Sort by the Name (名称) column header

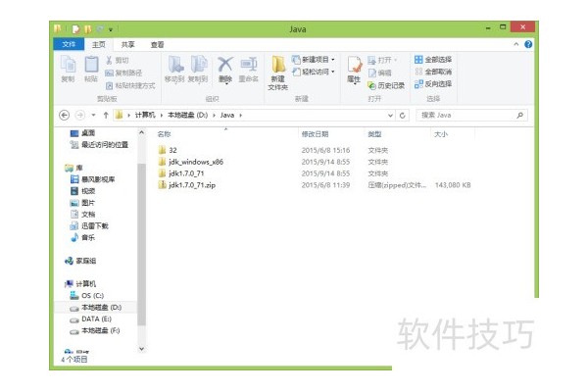click(164, 134)
